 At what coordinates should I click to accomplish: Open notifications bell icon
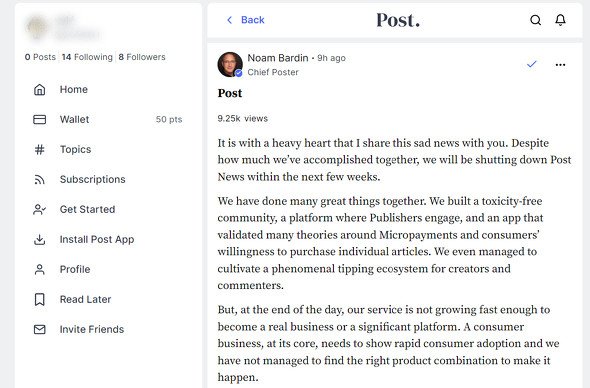click(x=560, y=20)
